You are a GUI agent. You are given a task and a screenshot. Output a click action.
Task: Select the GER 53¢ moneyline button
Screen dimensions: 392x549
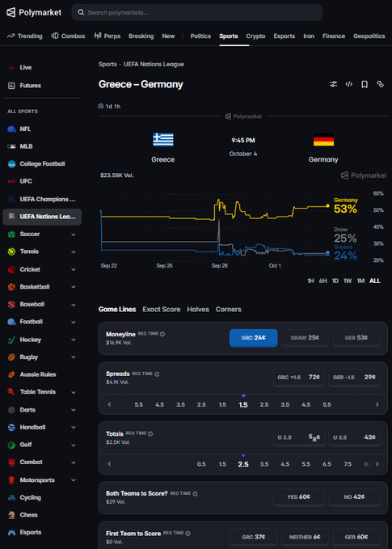(x=356, y=338)
